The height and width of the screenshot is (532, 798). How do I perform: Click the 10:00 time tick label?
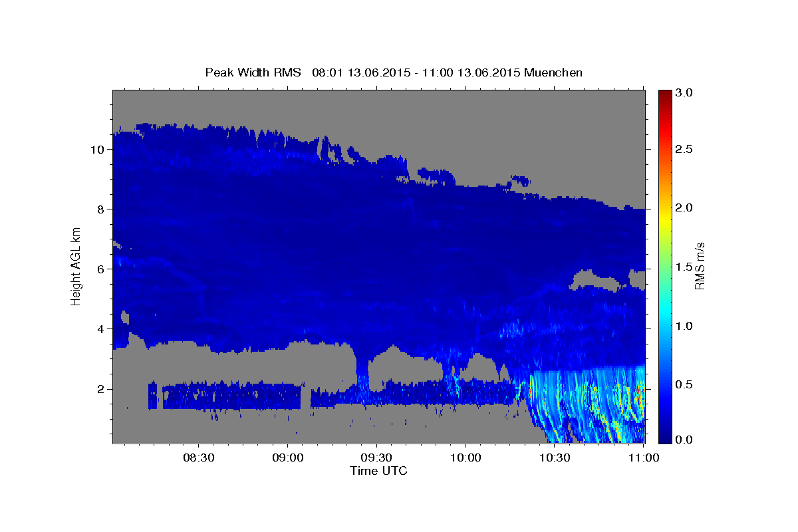tap(465, 458)
